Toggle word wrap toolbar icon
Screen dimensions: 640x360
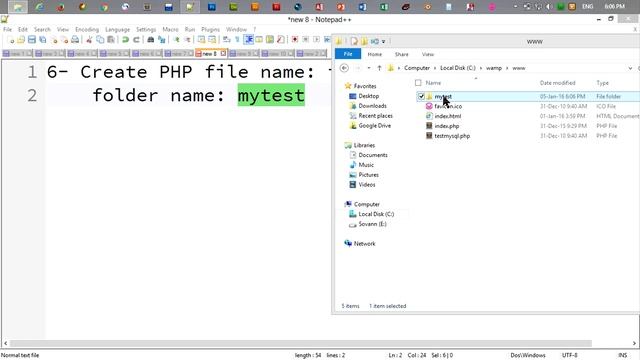(x=227, y=40)
